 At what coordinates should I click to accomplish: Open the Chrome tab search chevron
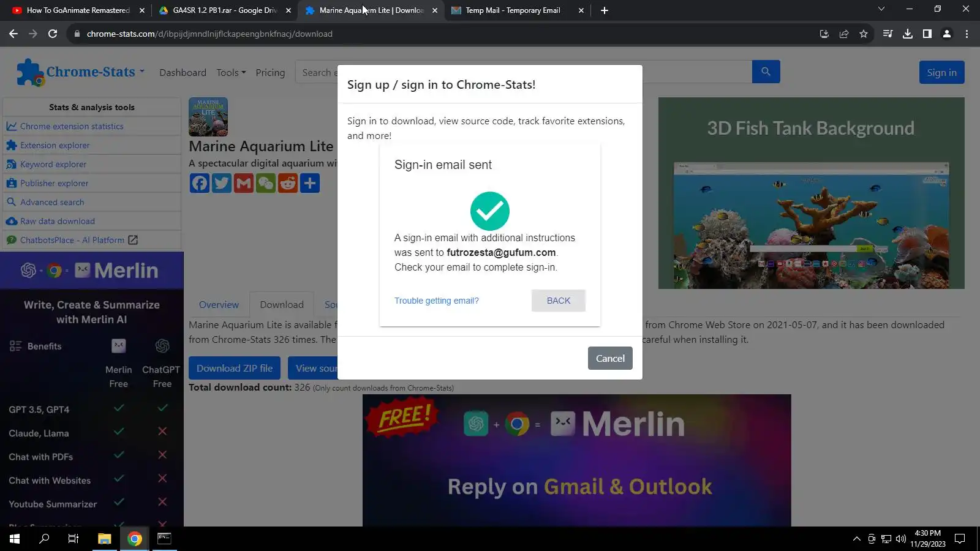pyautogui.click(x=881, y=9)
